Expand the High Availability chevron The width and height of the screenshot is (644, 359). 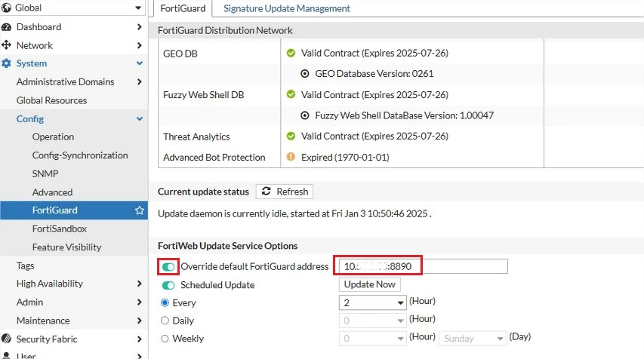[139, 284]
